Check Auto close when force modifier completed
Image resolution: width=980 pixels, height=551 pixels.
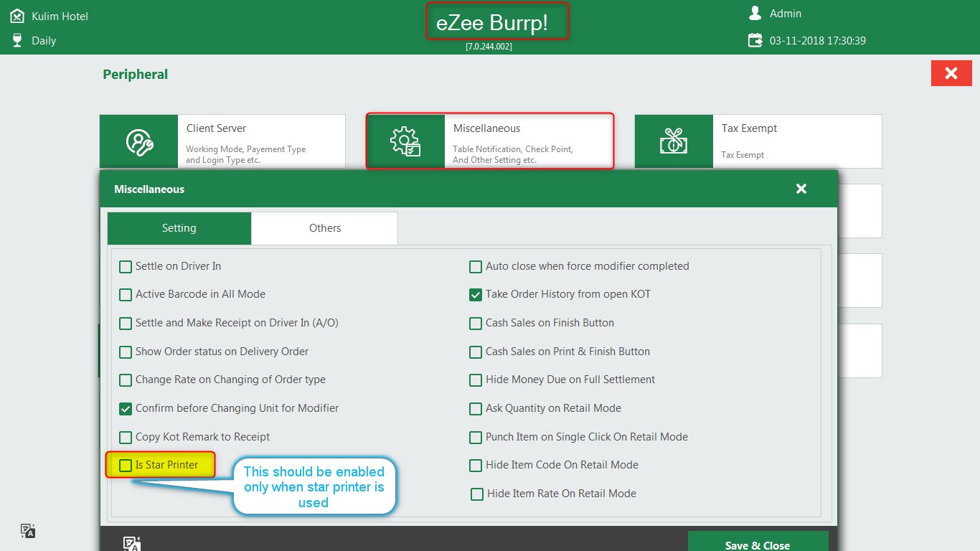click(x=476, y=267)
